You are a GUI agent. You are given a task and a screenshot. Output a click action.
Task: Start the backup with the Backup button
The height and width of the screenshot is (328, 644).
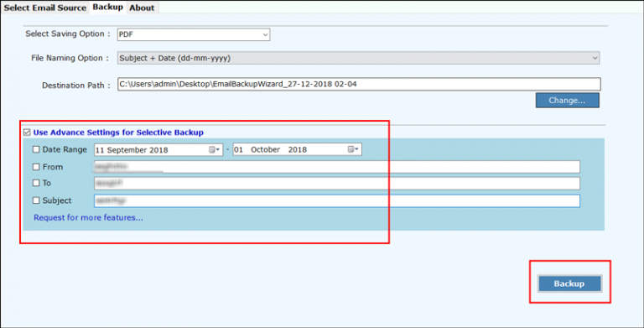pos(569,284)
